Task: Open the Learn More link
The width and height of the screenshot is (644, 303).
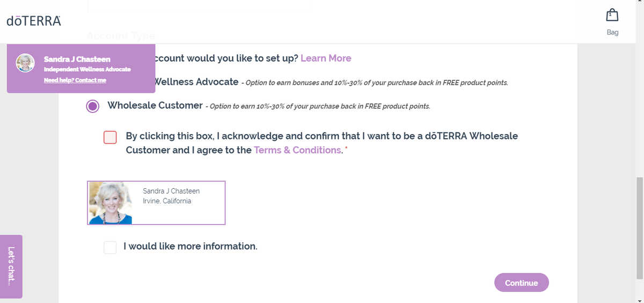Action: (x=326, y=58)
